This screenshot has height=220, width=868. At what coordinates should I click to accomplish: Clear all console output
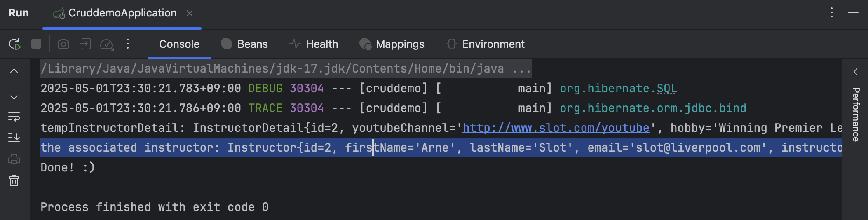(14, 180)
